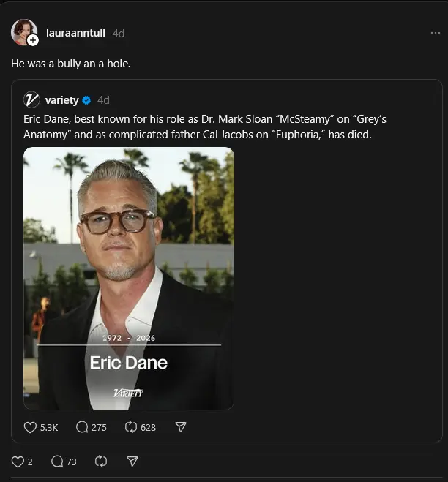Viewport: 448px width, 482px height.
Task: Open the variety account username link
Action: (61, 100)
